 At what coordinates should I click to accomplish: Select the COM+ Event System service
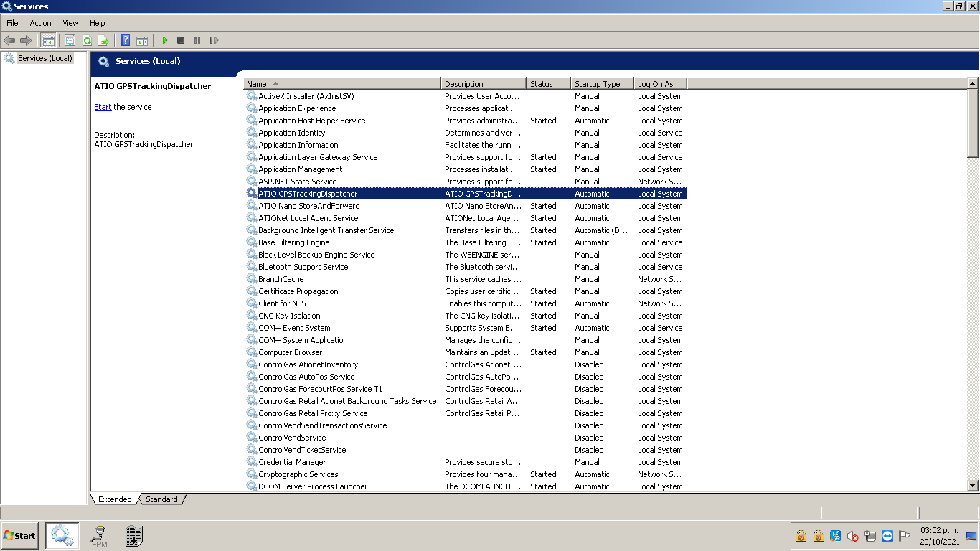pos(466,328)
